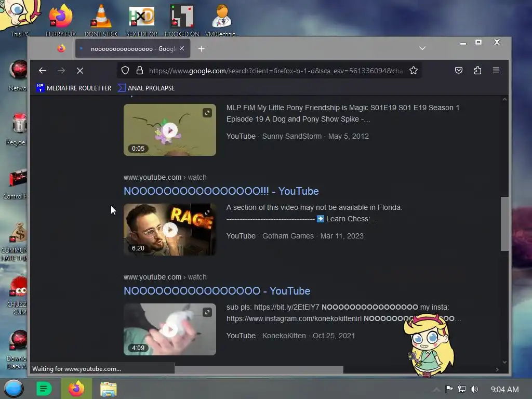The image size is (532, 399).
Task: Open ANAL PROLAPSE bookmark
Action: coord(146,88)
